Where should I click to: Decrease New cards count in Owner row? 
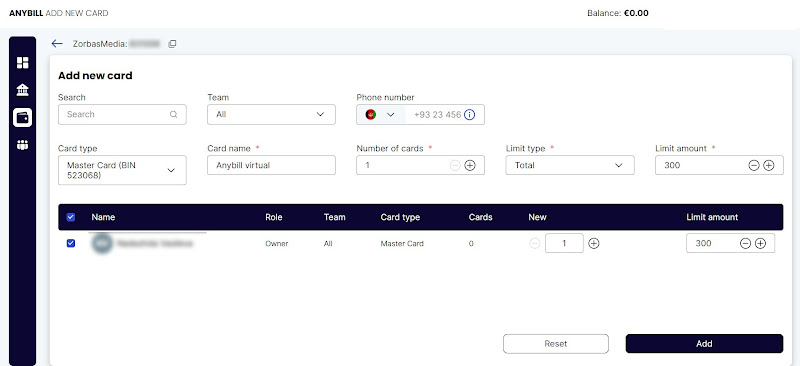(x=535, y=243)
